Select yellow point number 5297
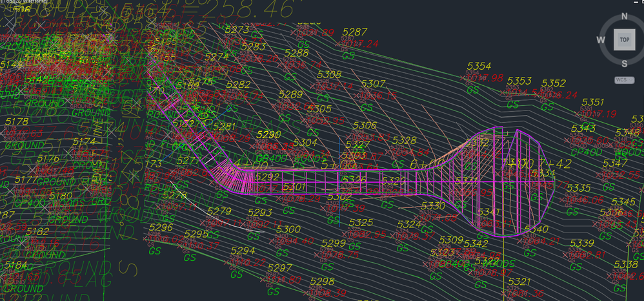The width and height of the screenshot is (644, 301). 279,267
